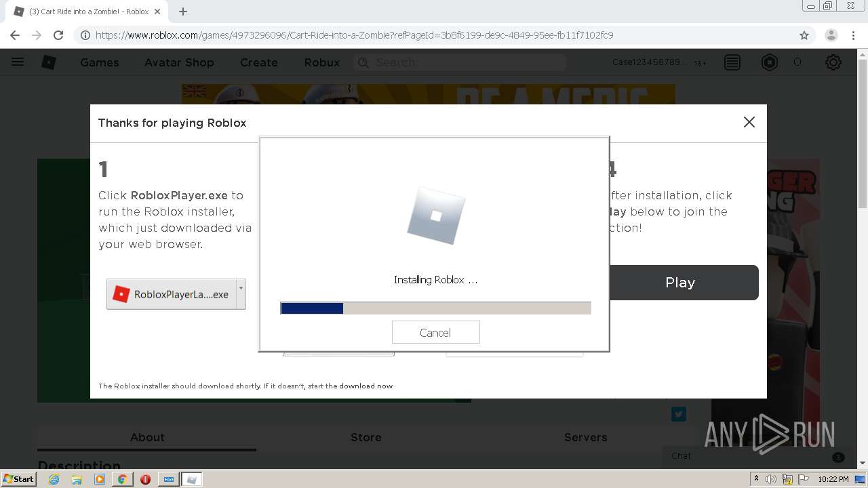Viewport: 868px width, 488px height.
Task: Open the Create menu item
Action: 259,62
